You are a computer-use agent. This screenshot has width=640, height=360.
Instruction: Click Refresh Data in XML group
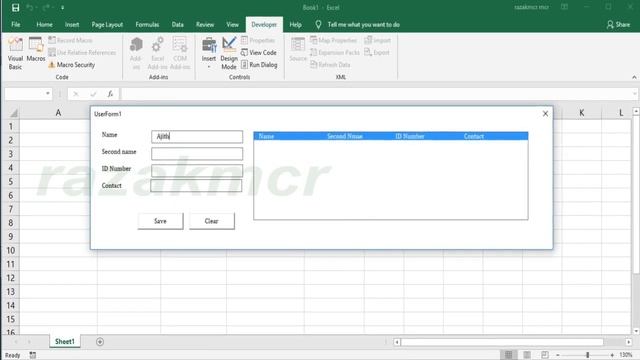click(x=330, y=65)
